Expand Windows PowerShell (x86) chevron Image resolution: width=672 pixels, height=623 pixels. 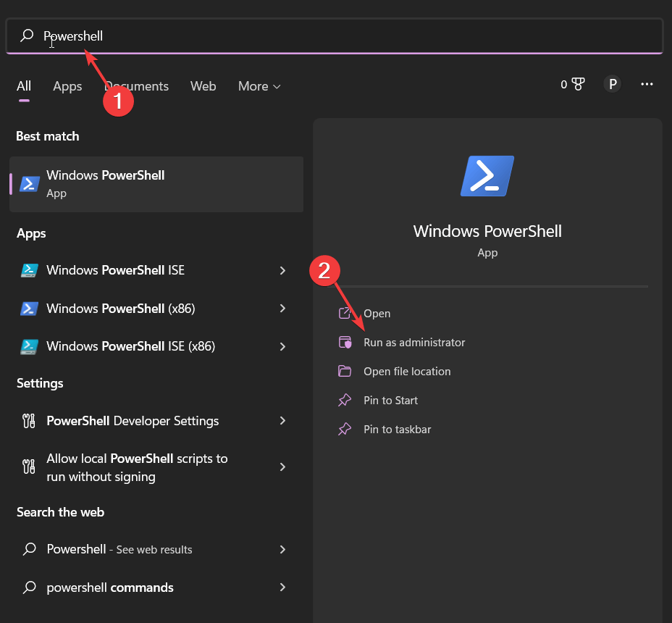282,309
